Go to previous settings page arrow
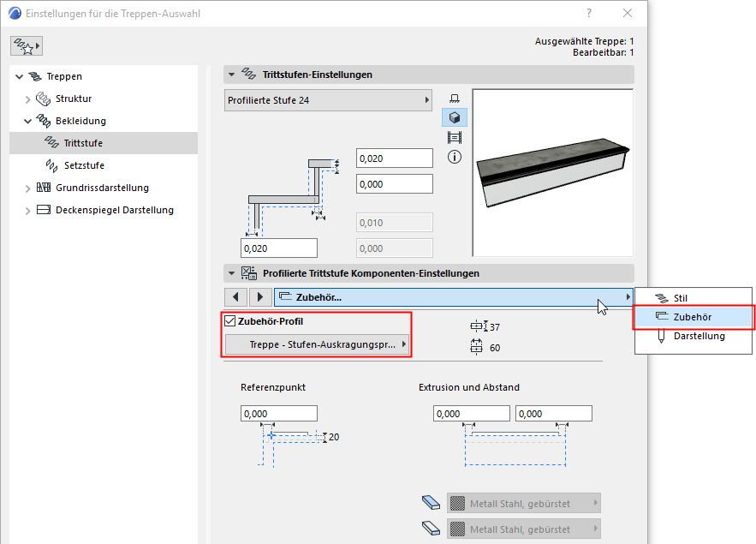This screenshot has width=756, height=544. (235, 297)
